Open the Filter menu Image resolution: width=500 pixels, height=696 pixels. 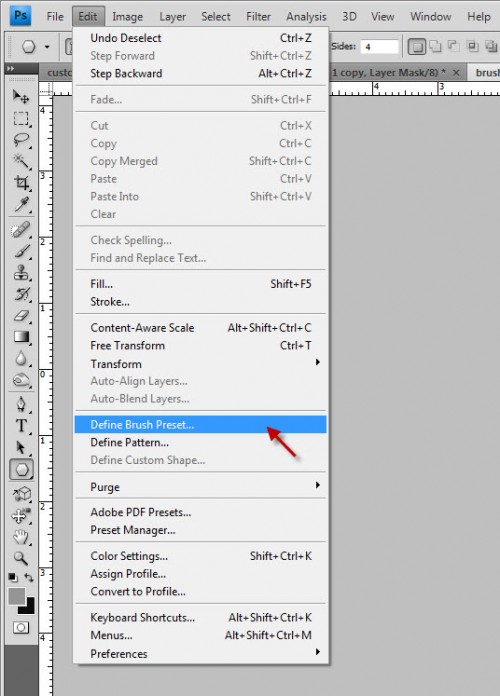tap(258, 16)
